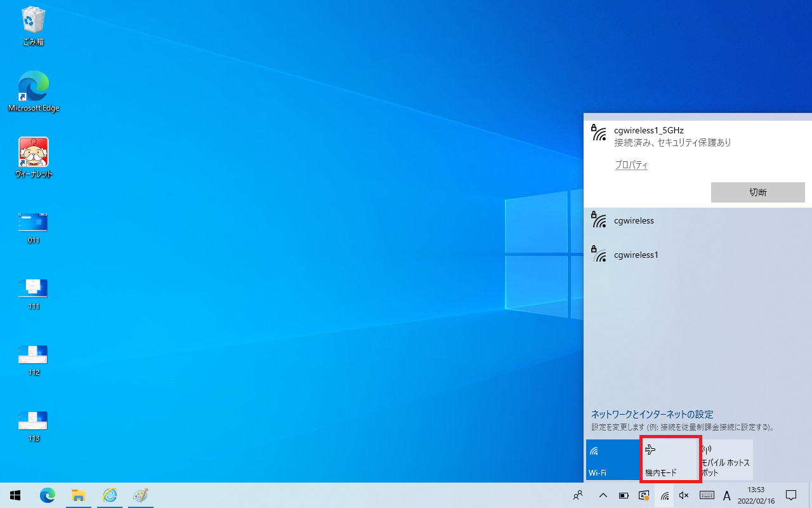This screenshot has width=812, height=508.
Task: Toggle 機内モード airplane mode tile
Action: click(670, 460)
